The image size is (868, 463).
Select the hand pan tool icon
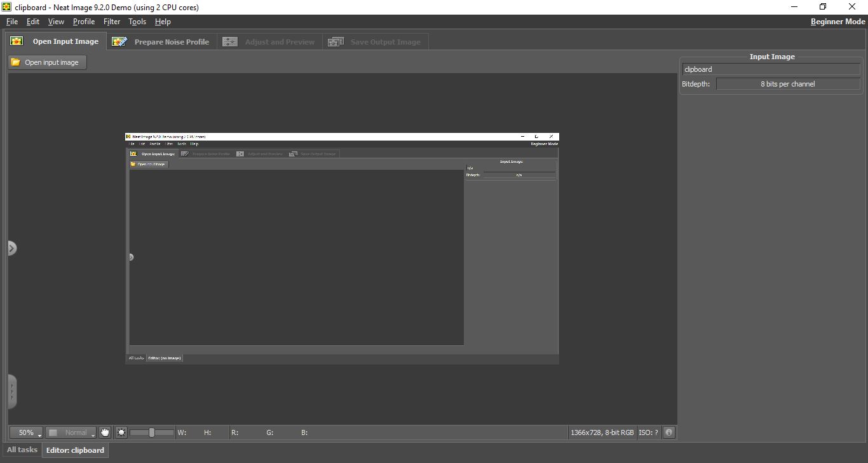click(x=105, y=432)
